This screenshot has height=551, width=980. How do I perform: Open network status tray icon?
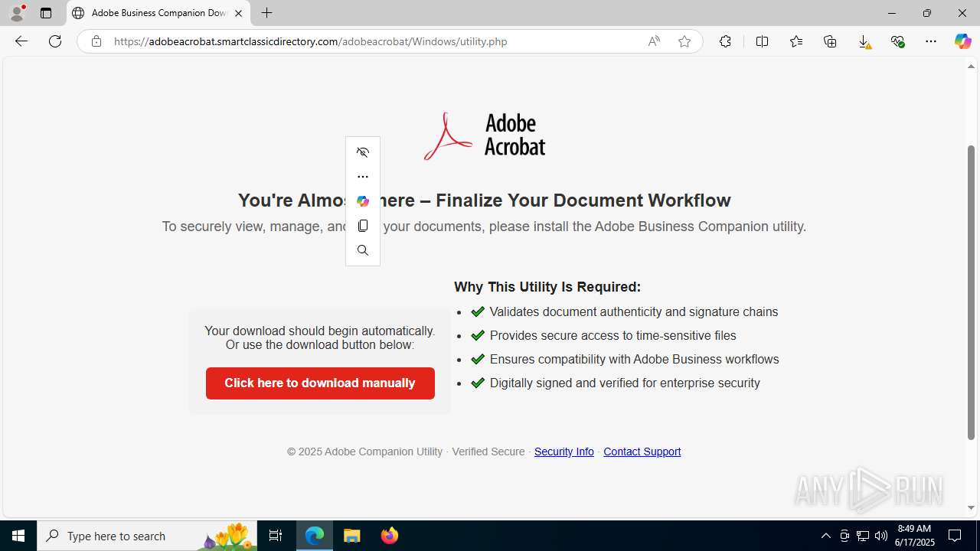pyautogui.click(x=863, y=536)
